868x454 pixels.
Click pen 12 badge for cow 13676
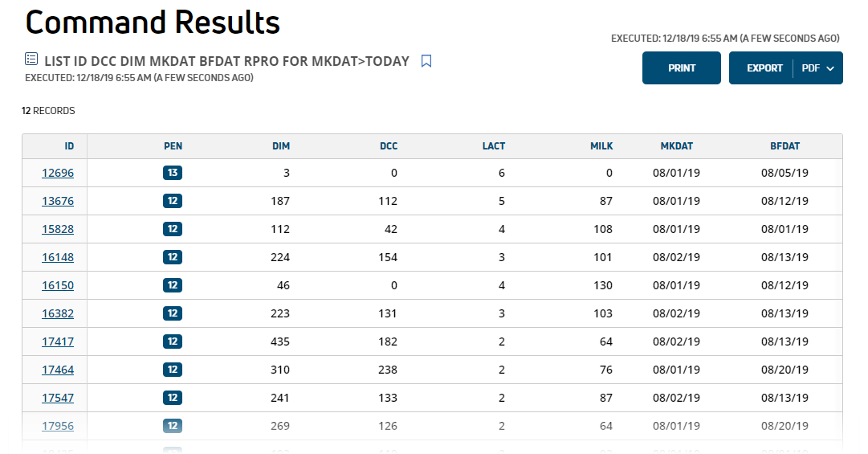pyautogui.click(x=173, y=201)
